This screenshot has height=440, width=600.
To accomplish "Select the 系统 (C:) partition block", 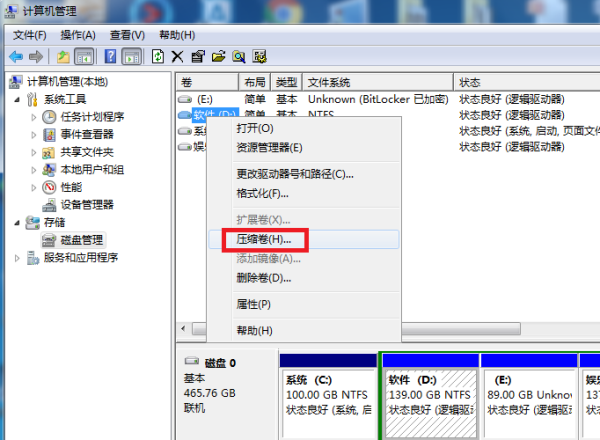I will (328, 395).
